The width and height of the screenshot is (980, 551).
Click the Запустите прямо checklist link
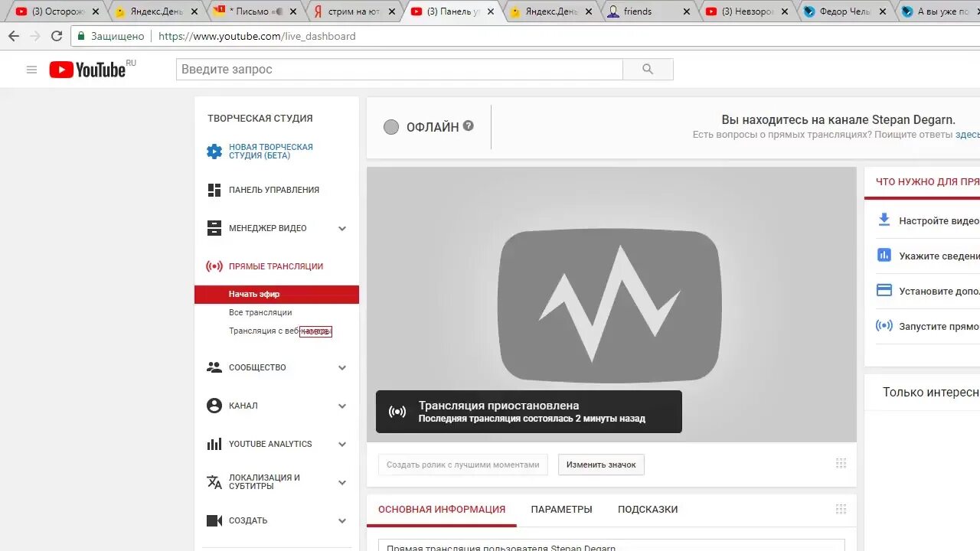coord(939,326)
